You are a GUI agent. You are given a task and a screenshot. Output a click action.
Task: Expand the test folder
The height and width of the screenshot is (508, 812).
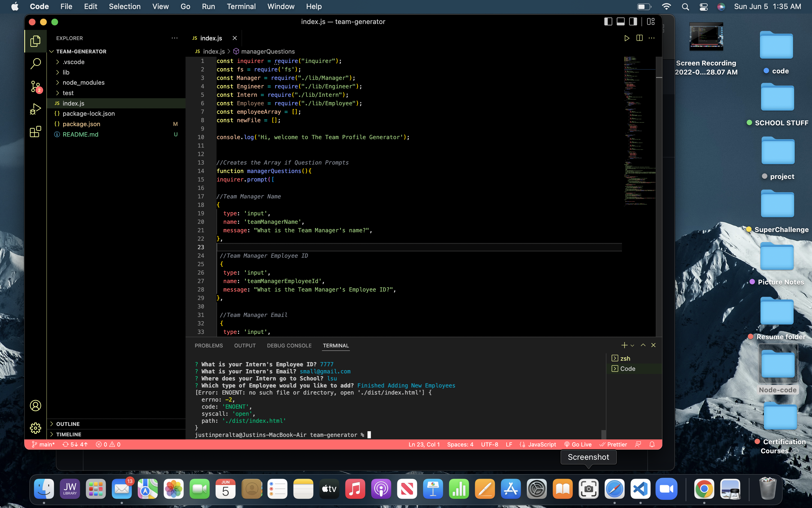coord(116,93)
